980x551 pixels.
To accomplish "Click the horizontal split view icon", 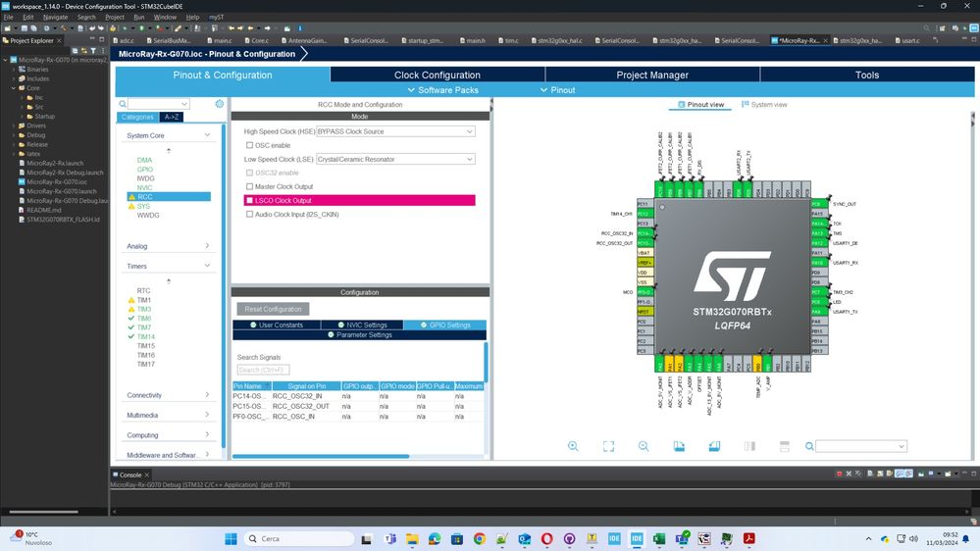I will tap(785, 446).
